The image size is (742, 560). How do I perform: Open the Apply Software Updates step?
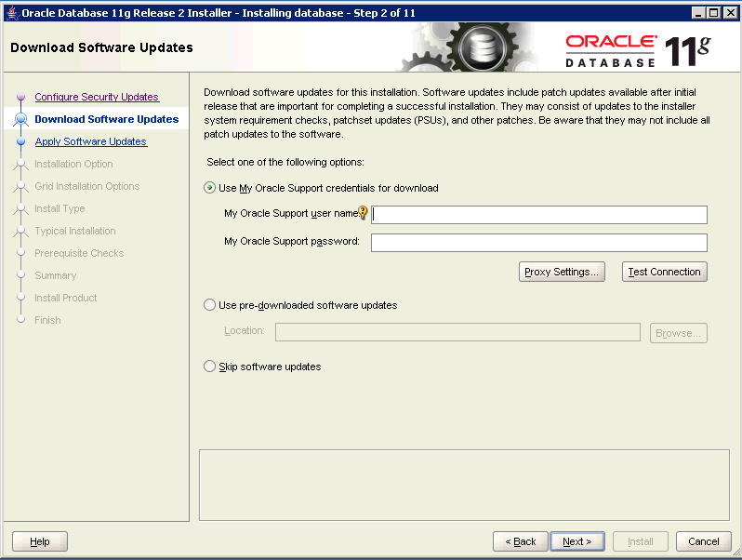pyautogui.click(x=90, y=141)
